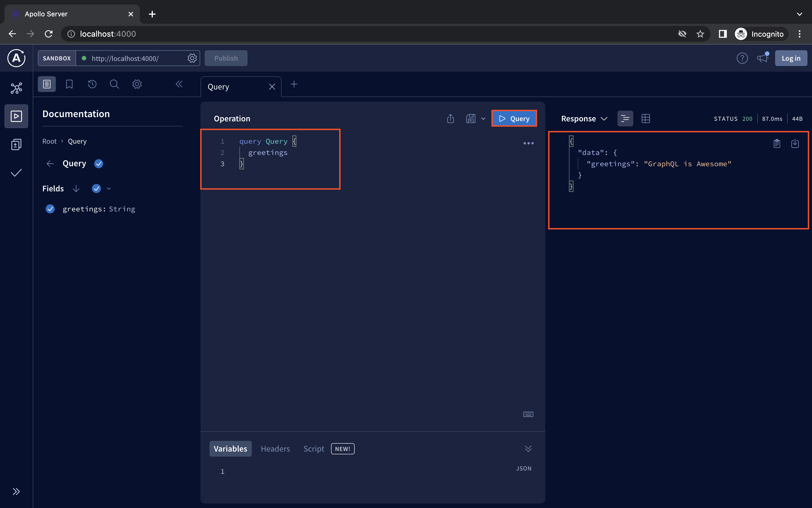Click the share operation icon
This screenshot has height=508, width=812.
pos(451,119)
